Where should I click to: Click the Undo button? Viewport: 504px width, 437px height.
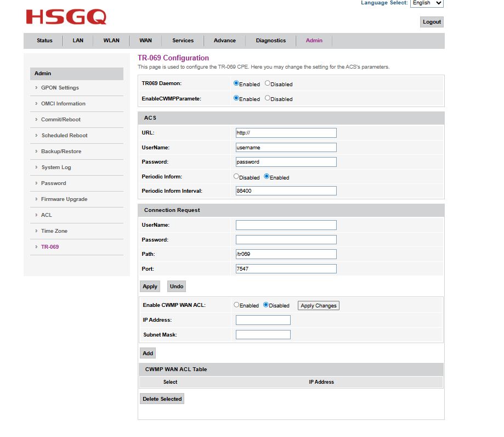pyautogui.click(x=177, y=287)
